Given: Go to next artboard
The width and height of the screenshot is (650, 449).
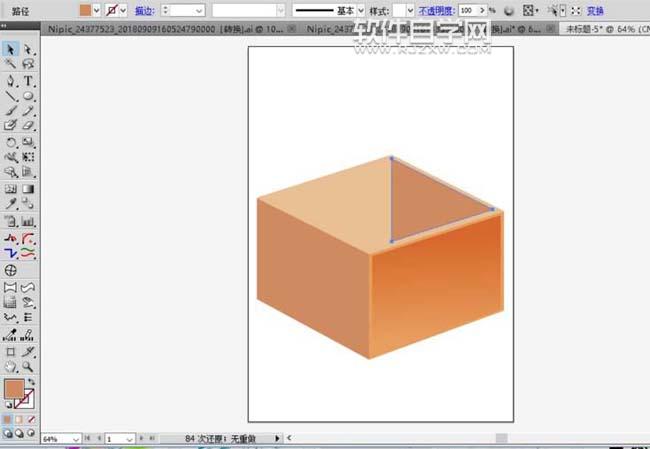Looking at the screenshot, I should 141,438.
